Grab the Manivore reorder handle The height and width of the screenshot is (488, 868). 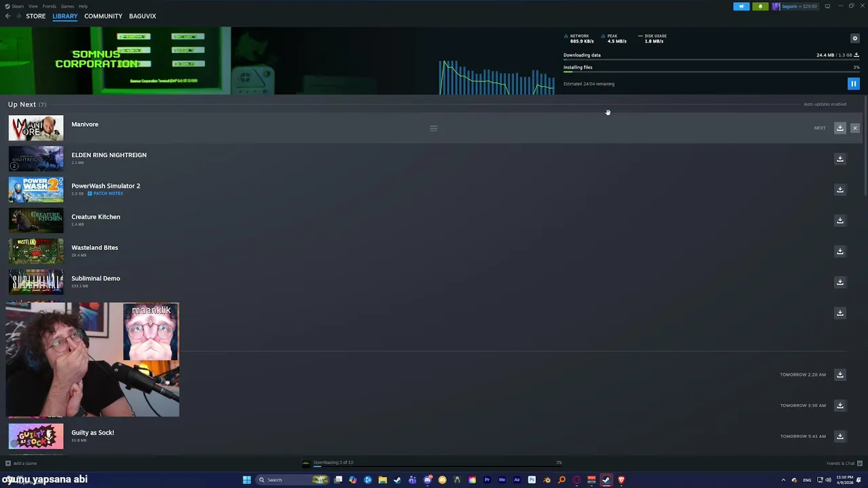coord(433,128)
